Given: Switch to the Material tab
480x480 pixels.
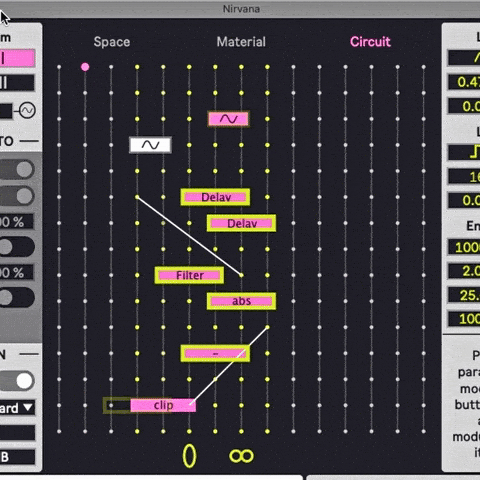Looking at the screenshot, I should tap(241, 42).
